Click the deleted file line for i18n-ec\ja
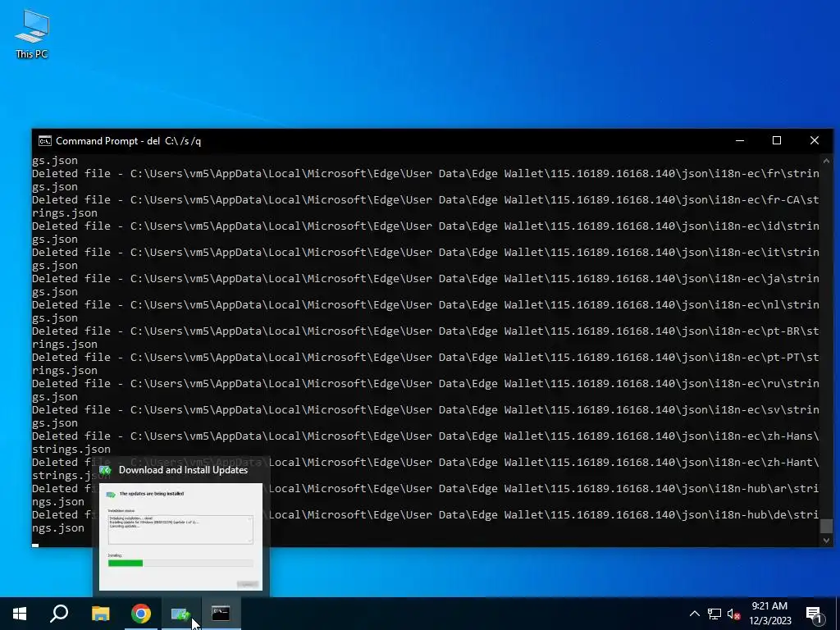Screen dimensions: 840x630 pos(426,285)
